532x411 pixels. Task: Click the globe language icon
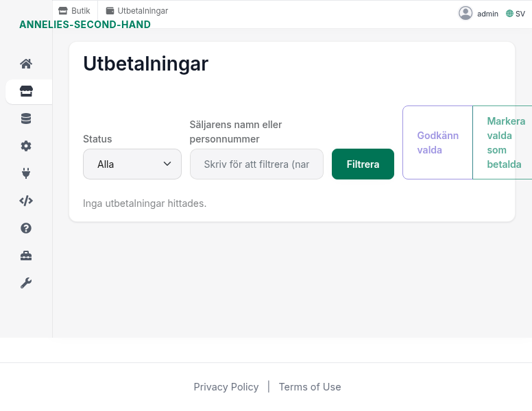tap(509, 14)
